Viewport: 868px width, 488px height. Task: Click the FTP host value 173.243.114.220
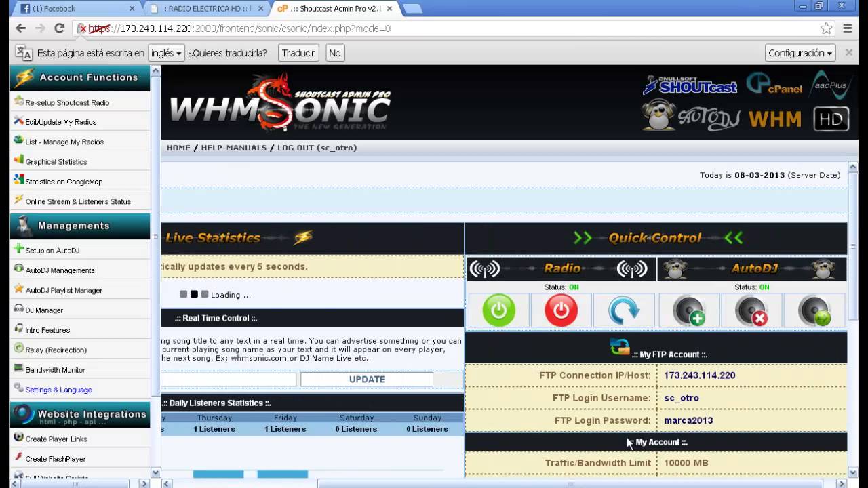pyautogui.click(x=699, y=375)
